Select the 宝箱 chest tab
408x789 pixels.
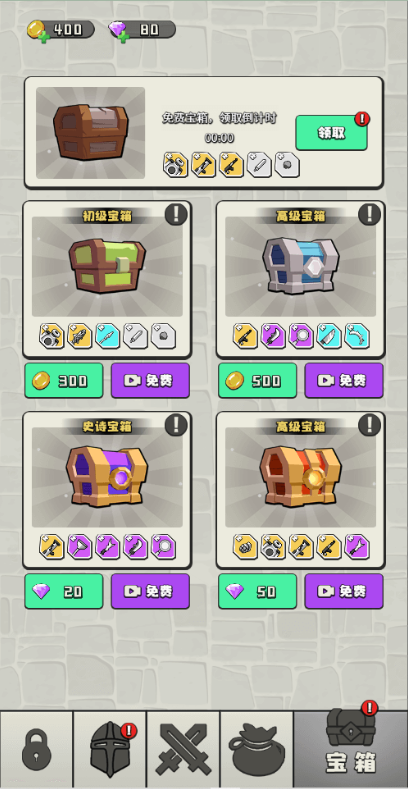coord(351,750)
